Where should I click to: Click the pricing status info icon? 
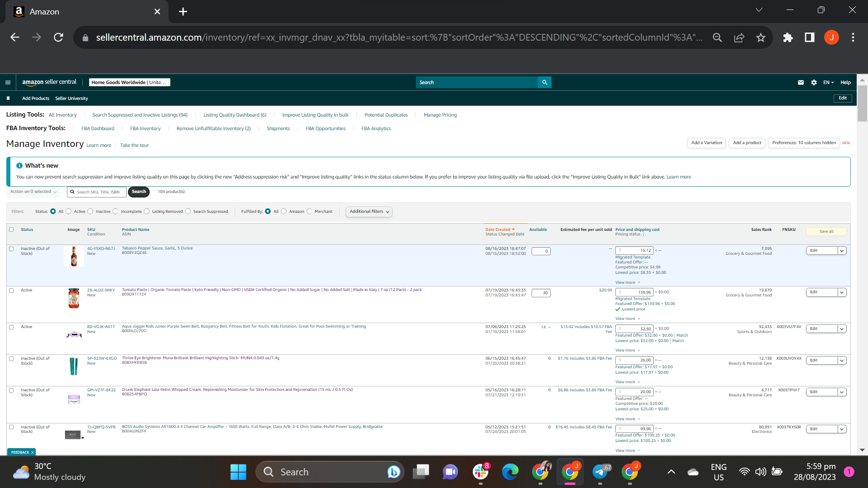click(x=643, y=235)
